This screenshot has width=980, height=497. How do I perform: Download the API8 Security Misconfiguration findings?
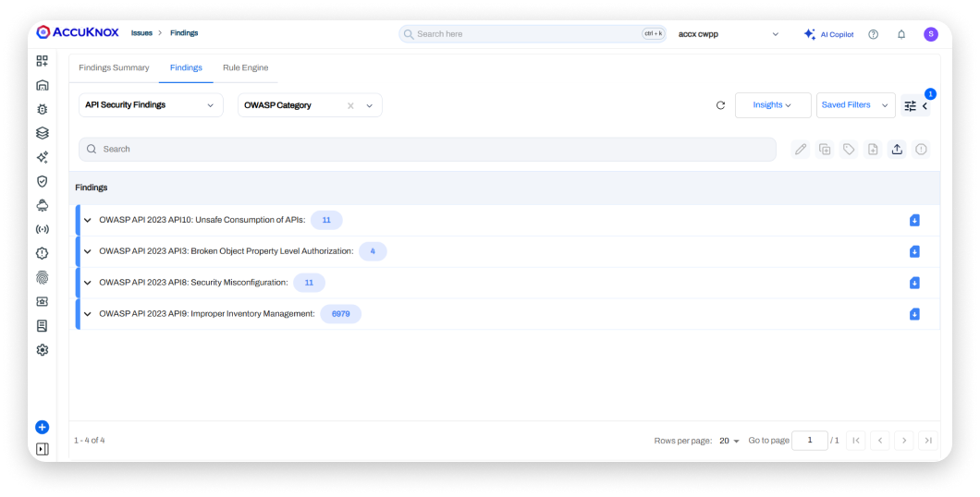(914, 283)
